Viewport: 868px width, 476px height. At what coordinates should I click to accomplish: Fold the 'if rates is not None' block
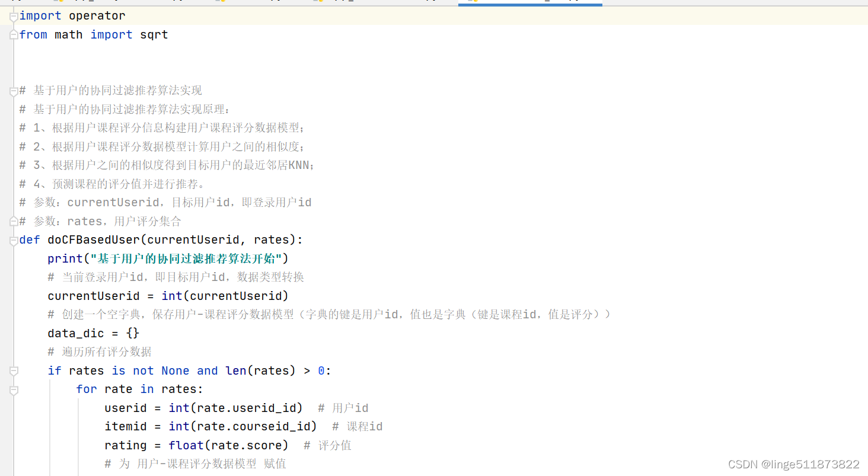pos(14,371)
